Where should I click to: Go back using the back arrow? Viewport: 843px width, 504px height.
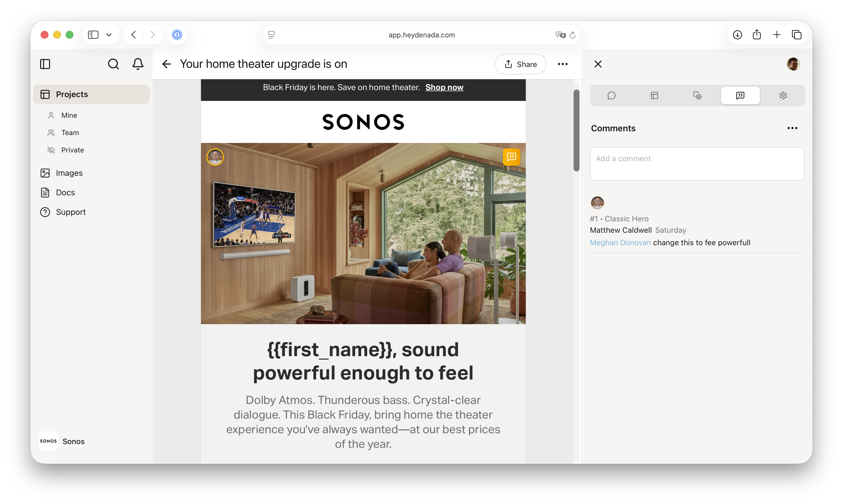point(166,64)
